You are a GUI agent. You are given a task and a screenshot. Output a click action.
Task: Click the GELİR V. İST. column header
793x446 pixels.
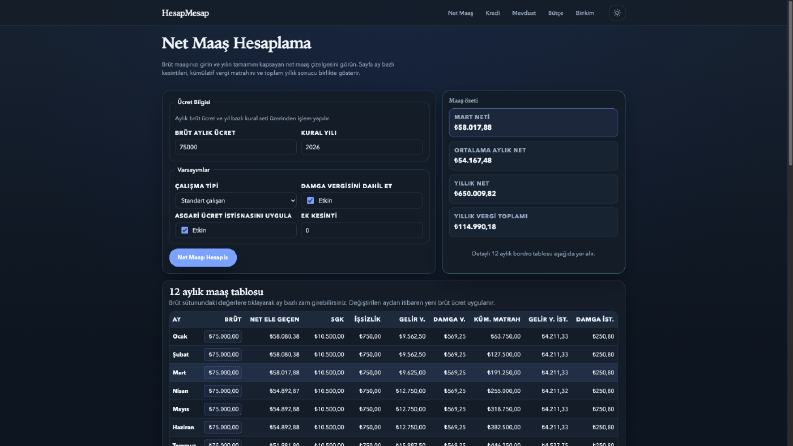coord(548,320)
